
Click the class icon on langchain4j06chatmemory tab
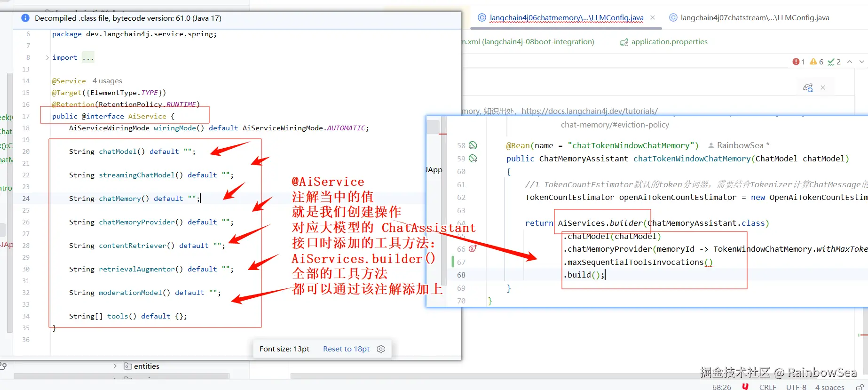click(x=482, y=18)
